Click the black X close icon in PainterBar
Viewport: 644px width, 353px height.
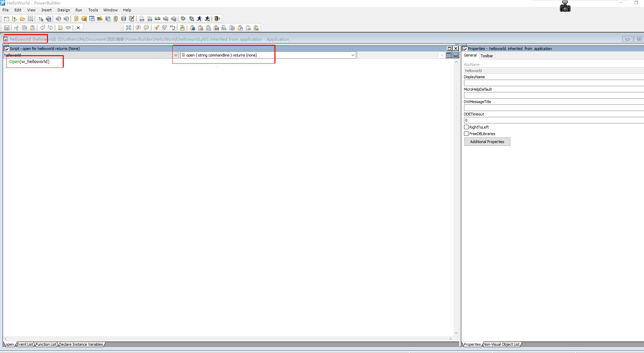pyautogui.click(x=78, y=28)
